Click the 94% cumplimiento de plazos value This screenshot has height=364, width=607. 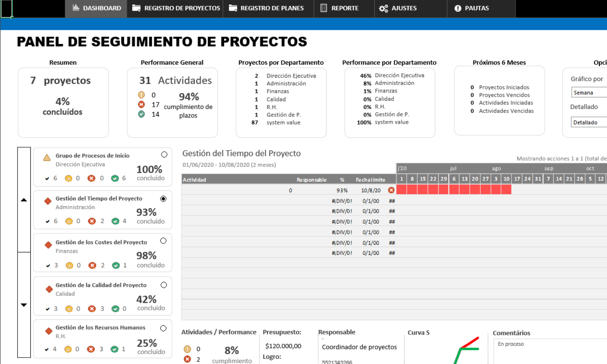(x=189, y=97)
